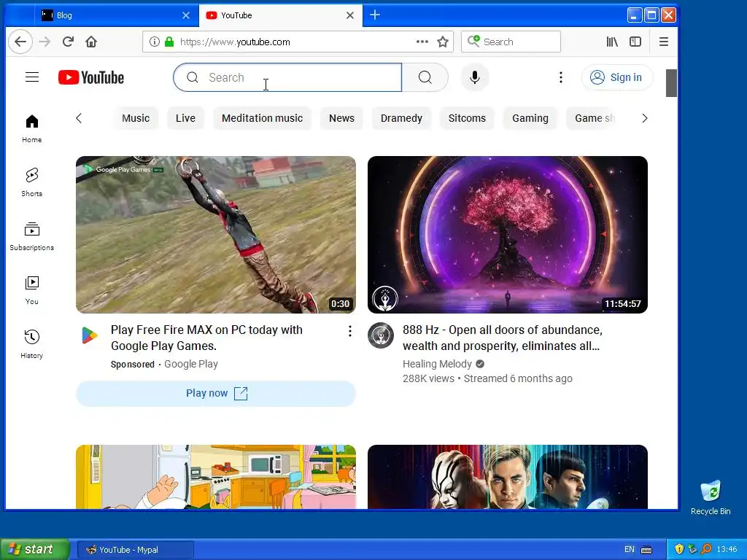
Task: Start voice search with the microphone
Action: pyautogui.click(x=474, y=77)
